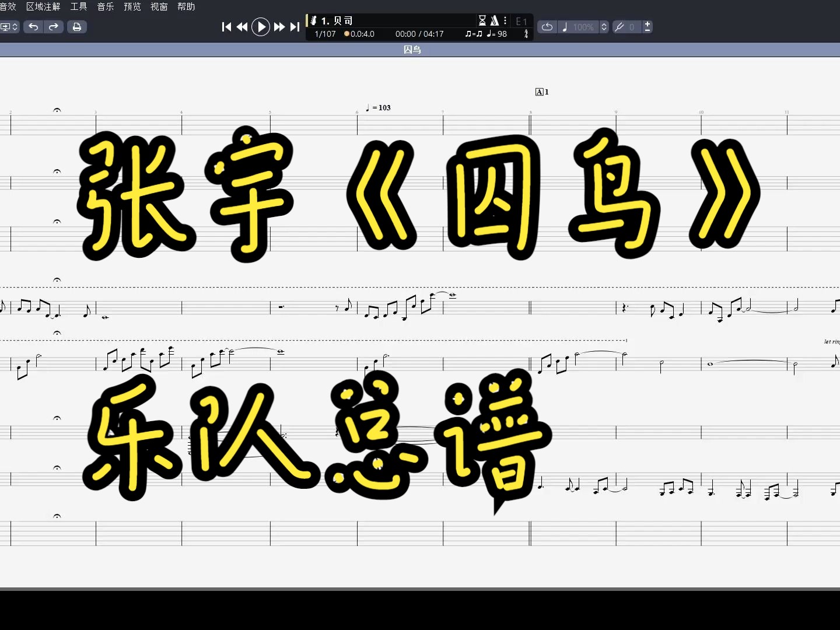Open the 音乐 menu
The height and width of the screenshot is (630, 840).
pos(106,6)
